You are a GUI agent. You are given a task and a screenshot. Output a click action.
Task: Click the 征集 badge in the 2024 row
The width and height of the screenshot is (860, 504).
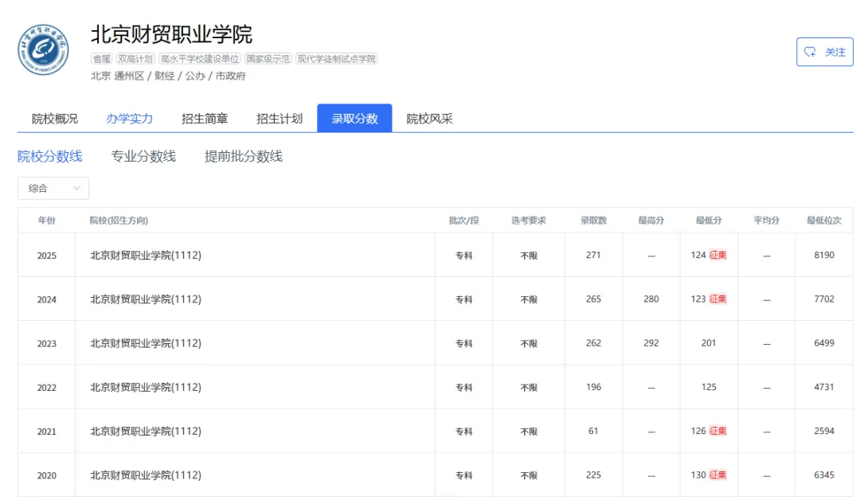click(718, 299)
